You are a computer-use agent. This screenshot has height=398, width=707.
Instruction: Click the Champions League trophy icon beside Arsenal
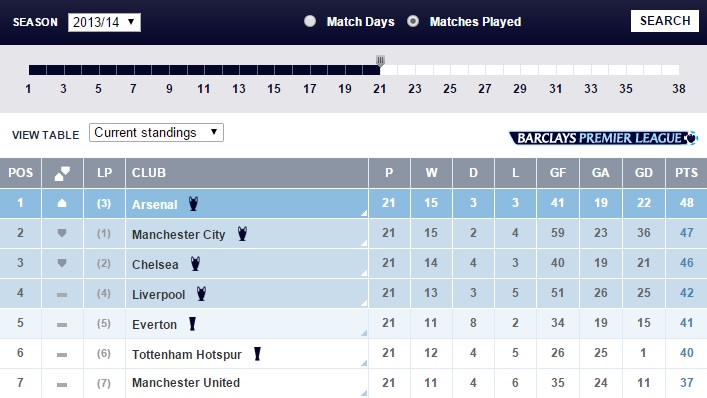(x=193, y=204)
